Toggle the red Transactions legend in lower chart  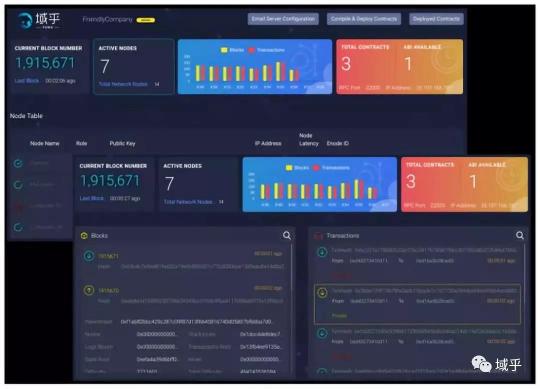point(316,168)
